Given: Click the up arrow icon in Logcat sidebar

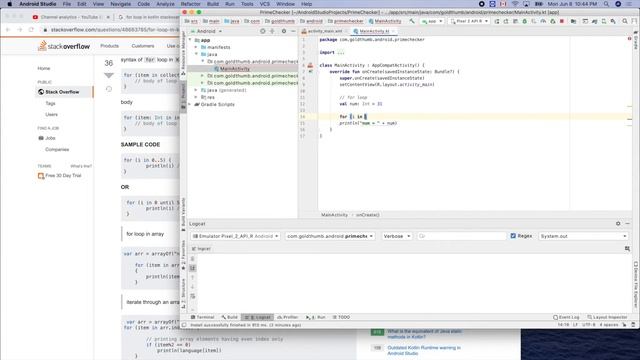Looking at the screenshot, I should click(193, 278).
